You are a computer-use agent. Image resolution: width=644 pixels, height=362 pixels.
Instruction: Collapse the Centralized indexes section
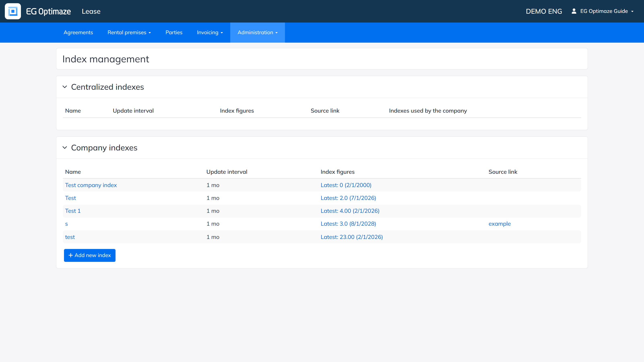tap(65, 87)
